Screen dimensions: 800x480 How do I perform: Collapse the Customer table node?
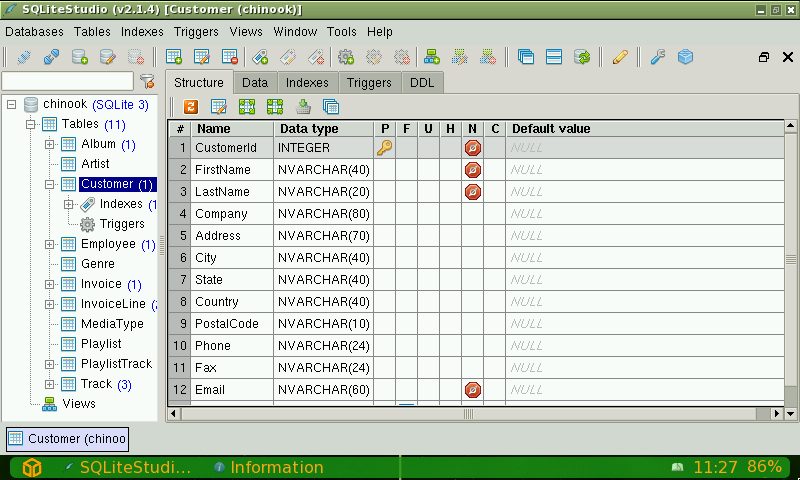[49, 184]
